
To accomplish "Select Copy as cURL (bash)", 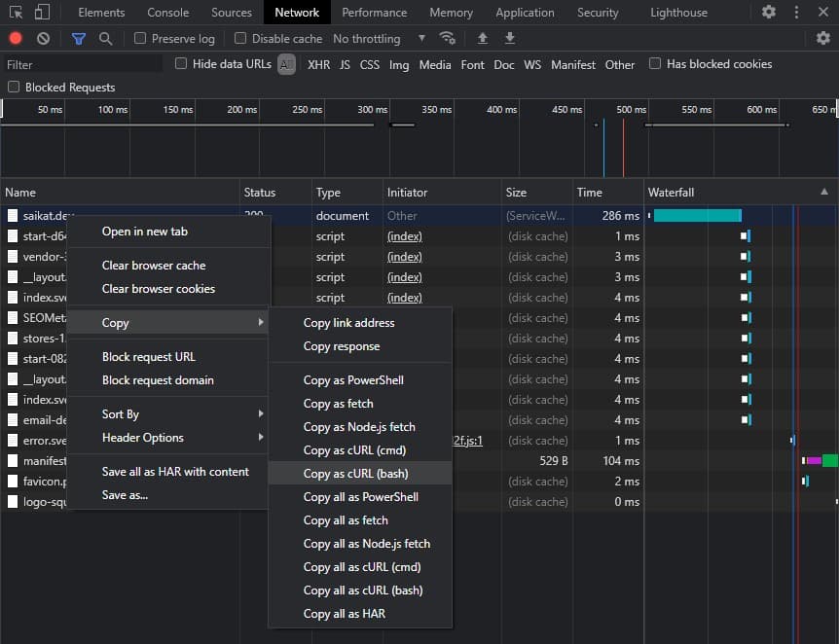I will pos(356,474).
